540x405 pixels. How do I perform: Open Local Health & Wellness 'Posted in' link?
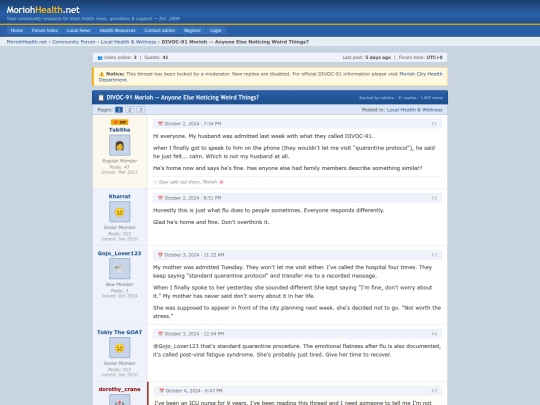tap(415, 110)
